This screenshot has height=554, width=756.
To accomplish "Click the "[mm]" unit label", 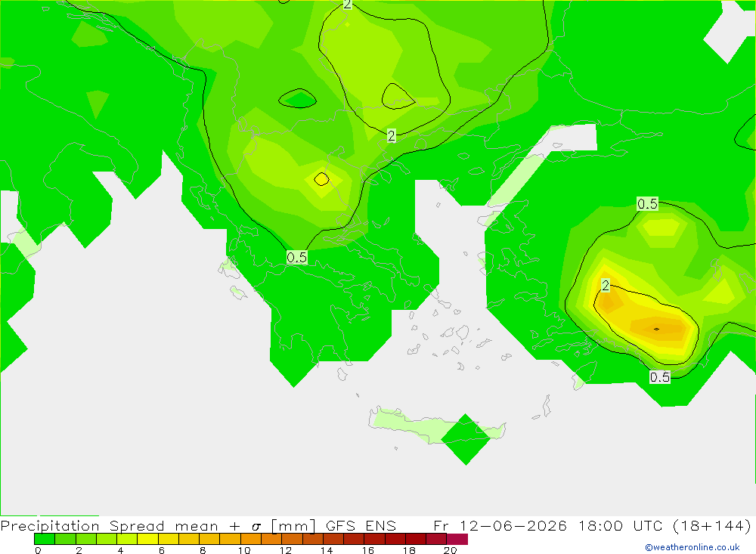I will coord(293,525).
